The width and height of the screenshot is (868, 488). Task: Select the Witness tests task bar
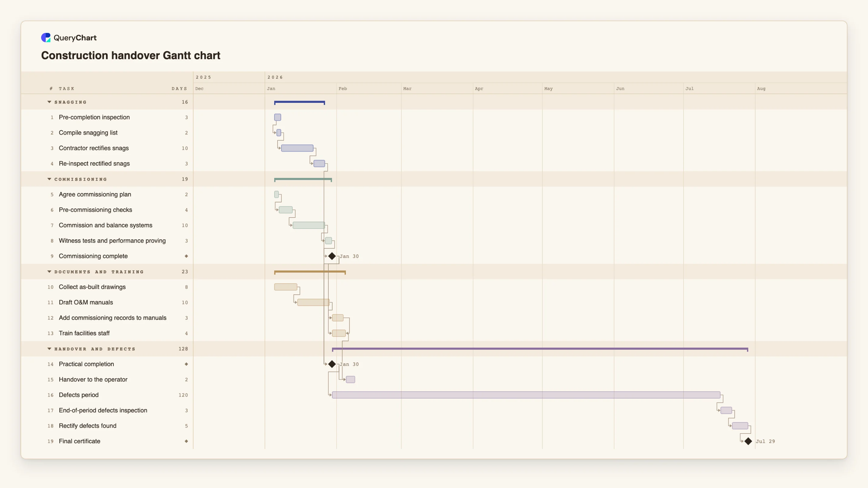pos(329,241)
